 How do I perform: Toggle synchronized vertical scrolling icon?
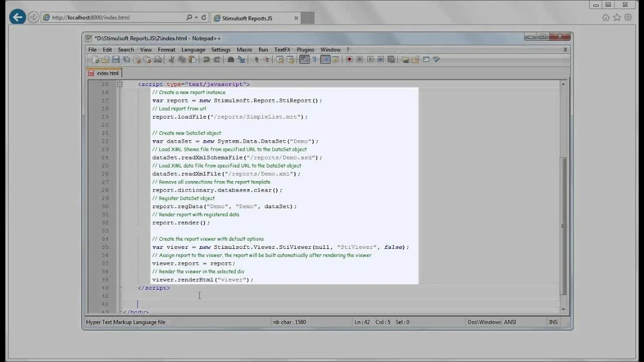pos(280,59)
